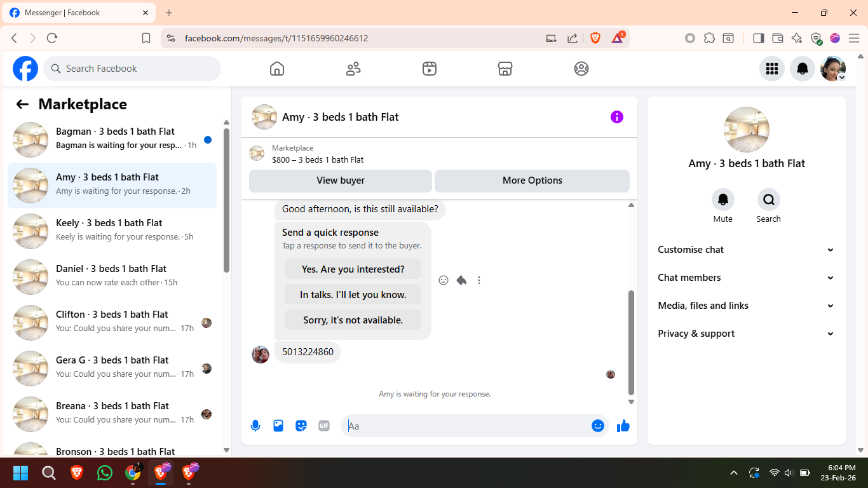Open the Daniel conversation
The image size is (868, 488).
tap(112, 277)
